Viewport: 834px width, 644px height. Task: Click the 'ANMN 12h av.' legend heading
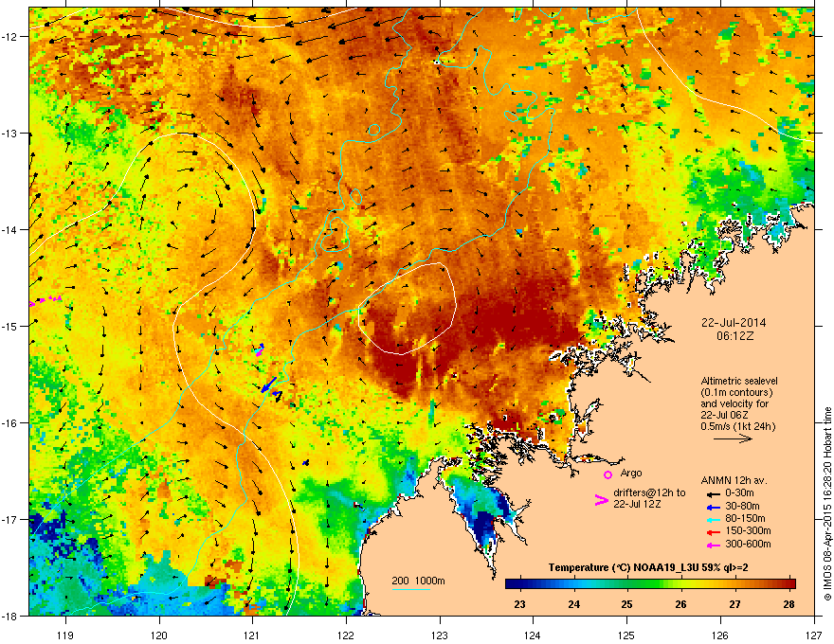point(734,481)
